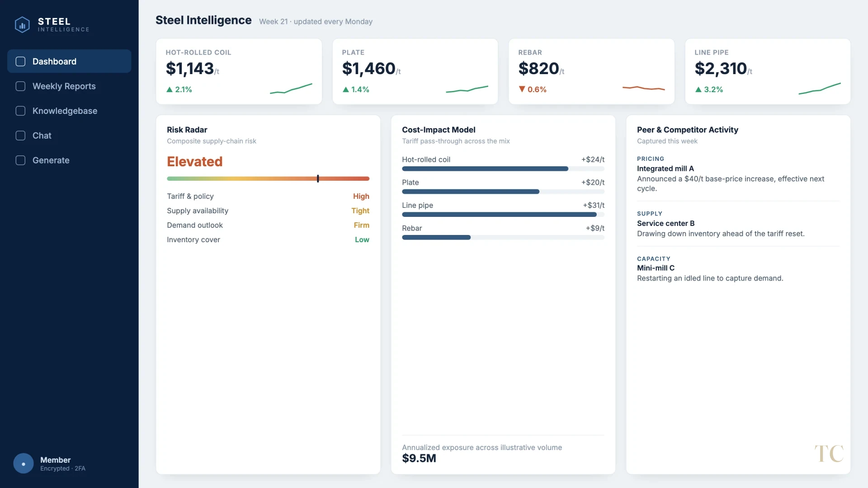
Task: Click the PRICING category tag
Action: coord(651,159)
